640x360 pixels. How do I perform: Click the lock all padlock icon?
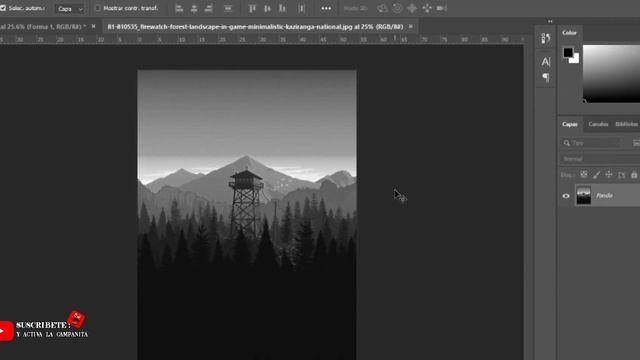point(634,175)
